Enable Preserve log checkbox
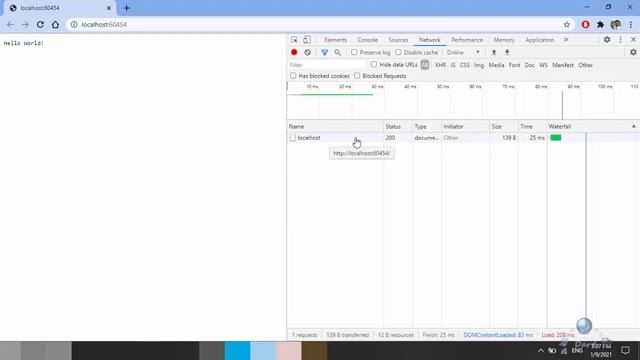This screenshot has width=640, height=360. 354,52
